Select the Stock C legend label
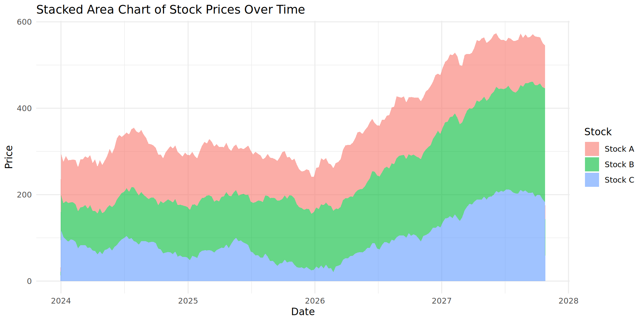Image resolution: width=644 pixels, height=322 pixels. click(619, 180)
